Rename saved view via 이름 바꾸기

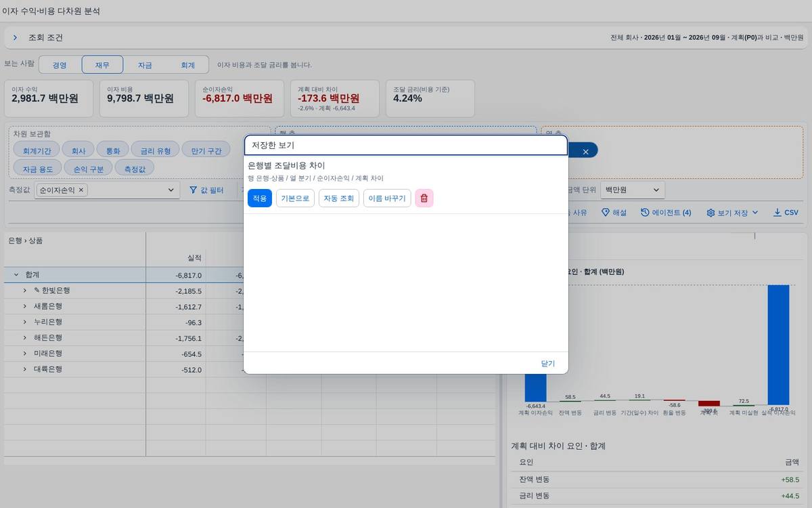click(x=387, y=198)
